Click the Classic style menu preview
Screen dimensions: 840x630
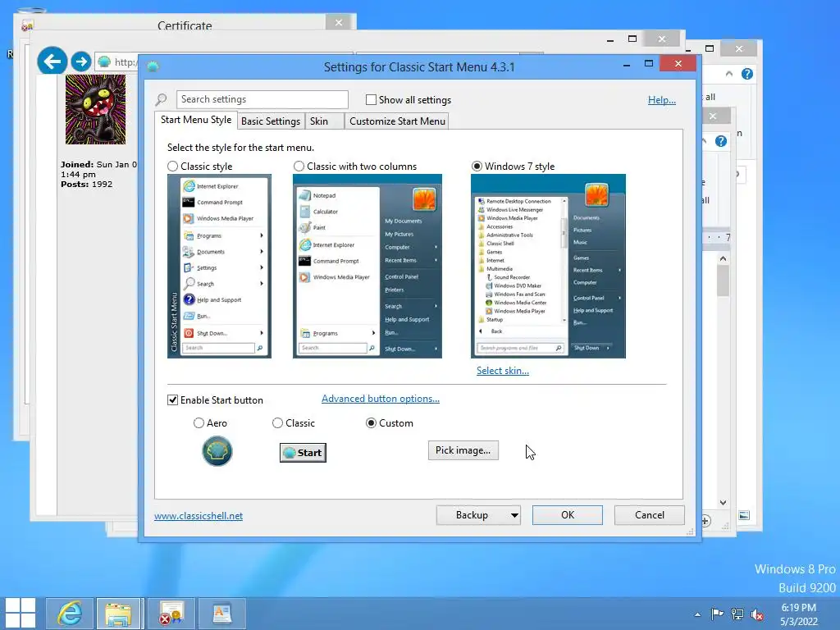tap(219, 267)
